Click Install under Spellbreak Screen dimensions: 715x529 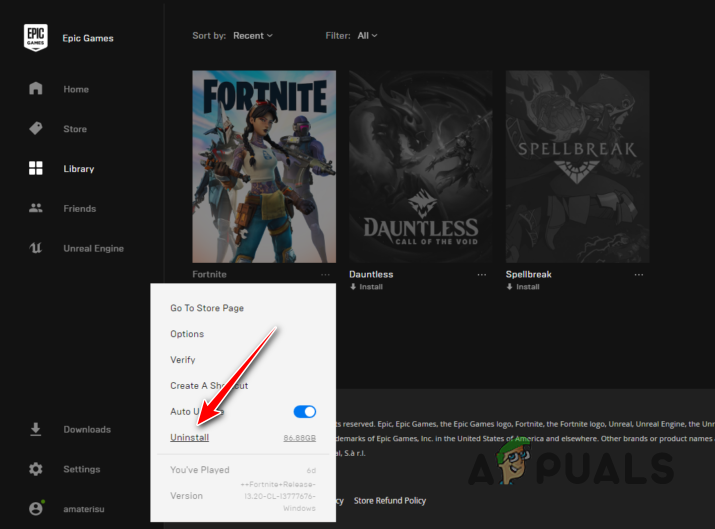pos(528,287)
